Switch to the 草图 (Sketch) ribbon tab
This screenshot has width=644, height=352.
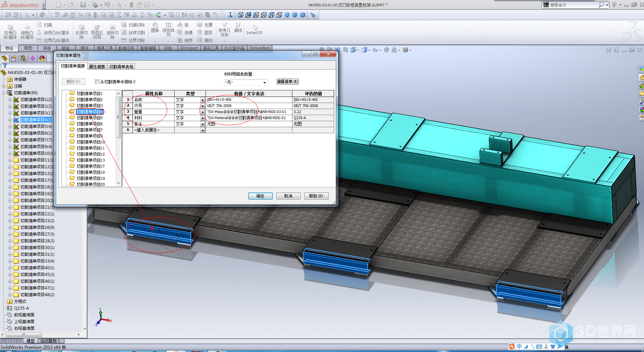click(28, 48)
